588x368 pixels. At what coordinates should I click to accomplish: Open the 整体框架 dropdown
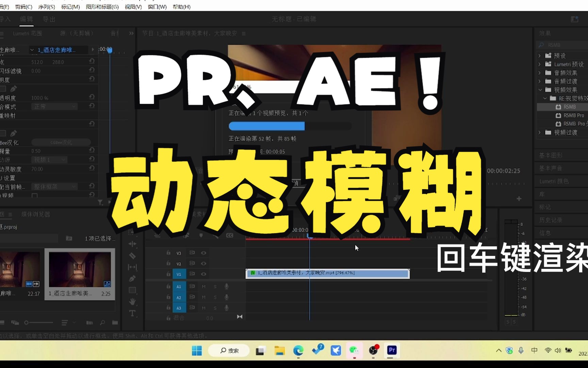point(54,186)
